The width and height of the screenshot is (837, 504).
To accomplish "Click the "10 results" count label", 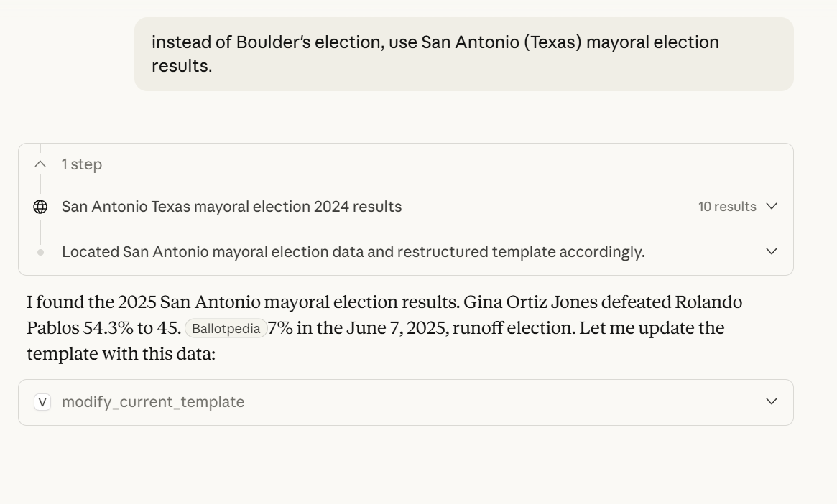I will (x=727, y=207).
